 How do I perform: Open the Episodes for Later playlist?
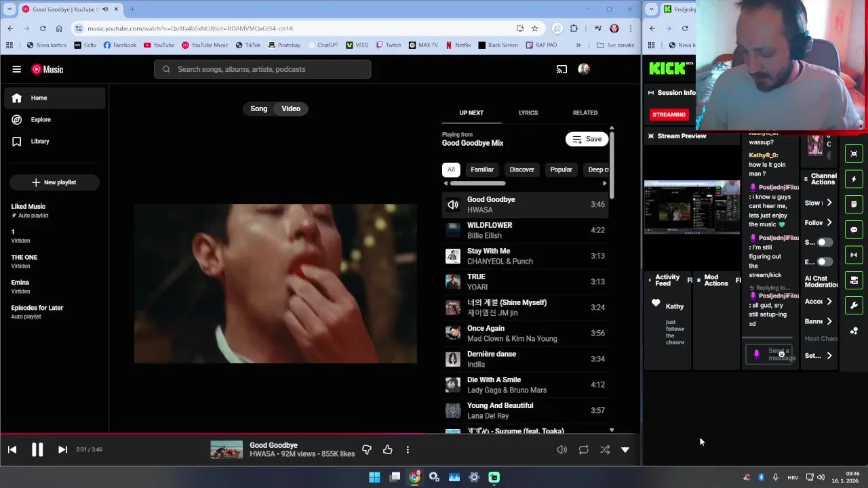click(x=54, y=312)
